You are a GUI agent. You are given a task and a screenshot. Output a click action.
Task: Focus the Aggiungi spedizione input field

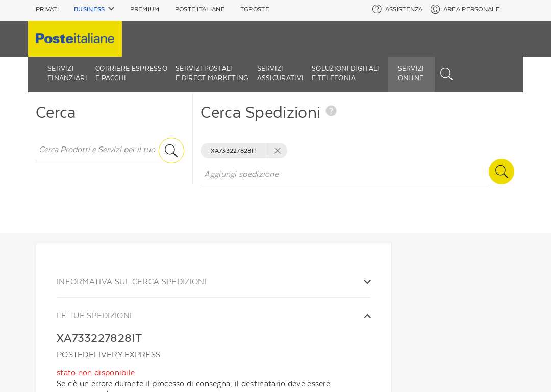[x=345, y=174]
